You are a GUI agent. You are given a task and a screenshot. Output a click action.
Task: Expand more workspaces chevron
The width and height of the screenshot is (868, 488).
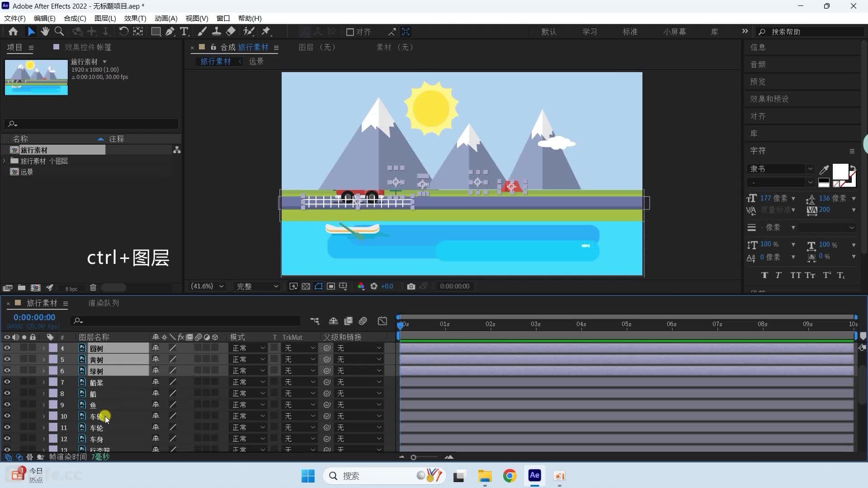point(745,31)
